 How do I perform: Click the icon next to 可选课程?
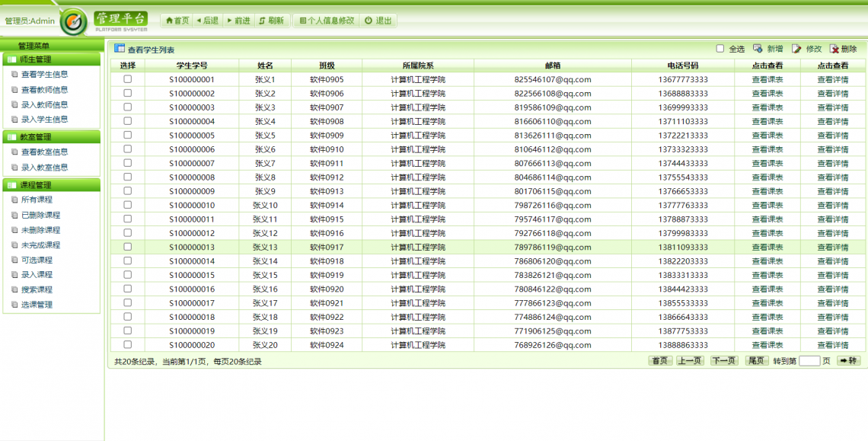[x=14, y=260]
